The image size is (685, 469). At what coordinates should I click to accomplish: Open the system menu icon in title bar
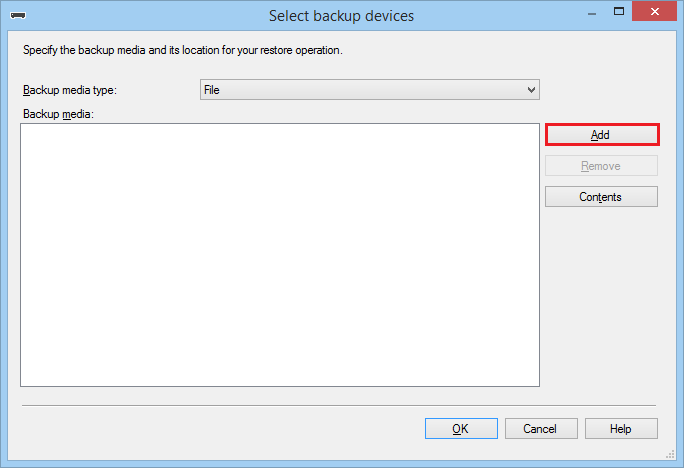click(17, 16)
